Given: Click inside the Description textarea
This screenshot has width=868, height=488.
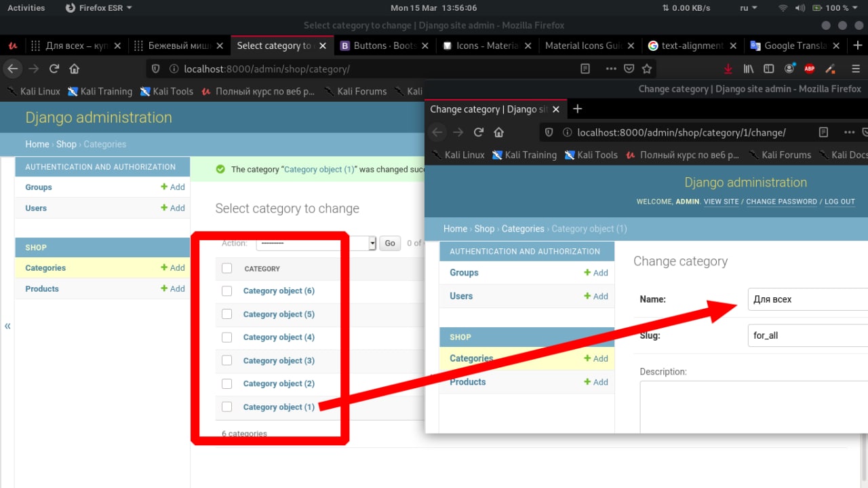Looking at the screenshot, I should coord(754,407).
